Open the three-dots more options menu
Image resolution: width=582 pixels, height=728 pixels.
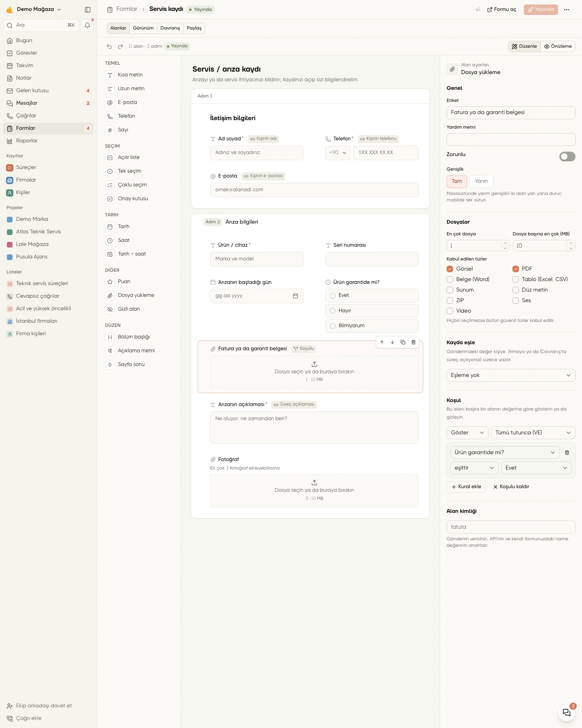(x=567, y=9)
